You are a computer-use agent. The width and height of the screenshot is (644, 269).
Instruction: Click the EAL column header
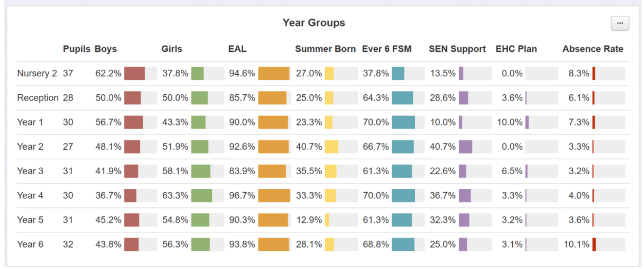pos(237,49)
